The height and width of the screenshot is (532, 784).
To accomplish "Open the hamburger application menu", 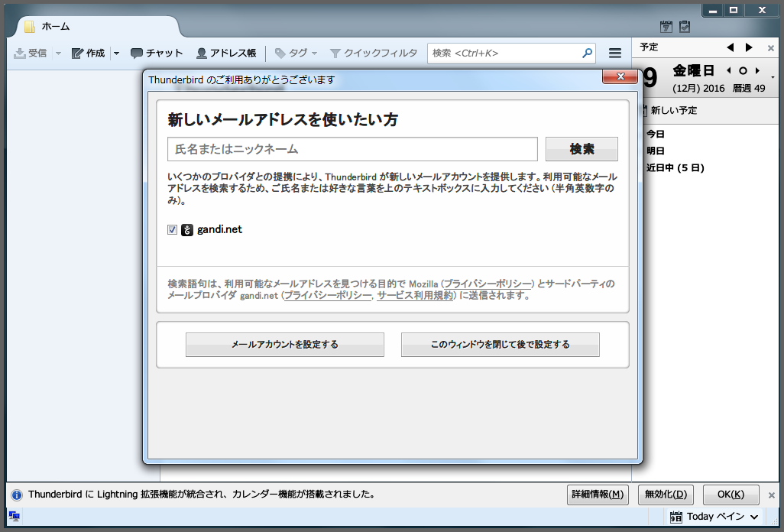I will coord(614,53).
